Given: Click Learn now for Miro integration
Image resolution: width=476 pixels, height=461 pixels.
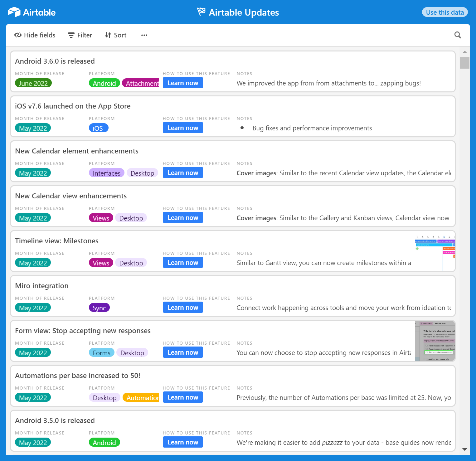Looking at the screenshot, I should coord(183,308).
